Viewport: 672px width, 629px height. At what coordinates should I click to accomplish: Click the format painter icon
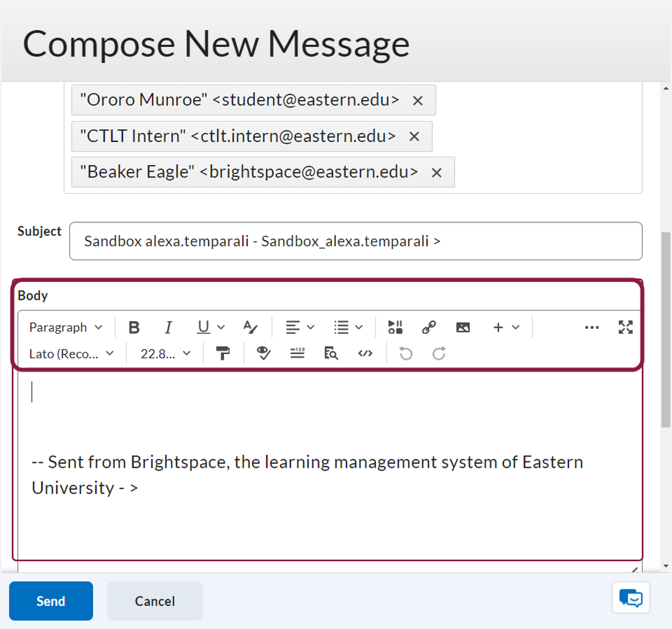[223, 354]
